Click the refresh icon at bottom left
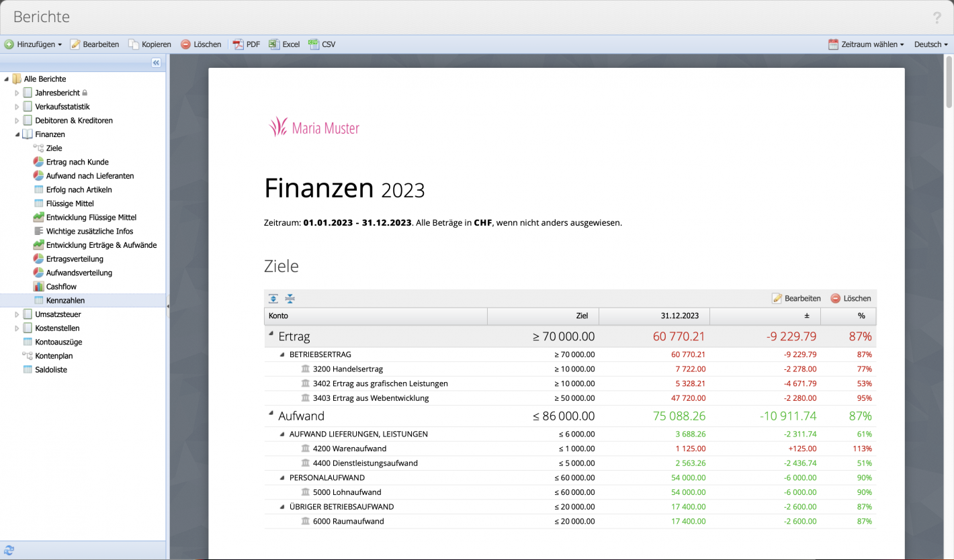954x560 pixels. (9, 550)
